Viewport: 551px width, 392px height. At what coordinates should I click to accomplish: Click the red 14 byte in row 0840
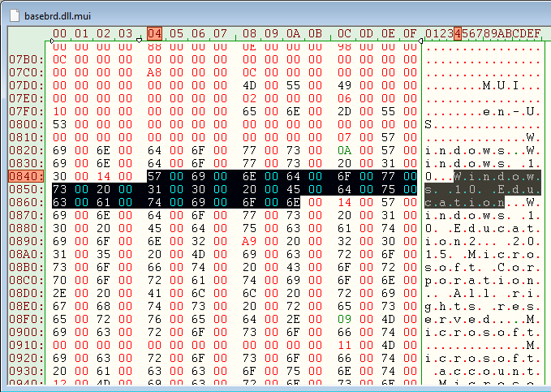coord(103,176)
